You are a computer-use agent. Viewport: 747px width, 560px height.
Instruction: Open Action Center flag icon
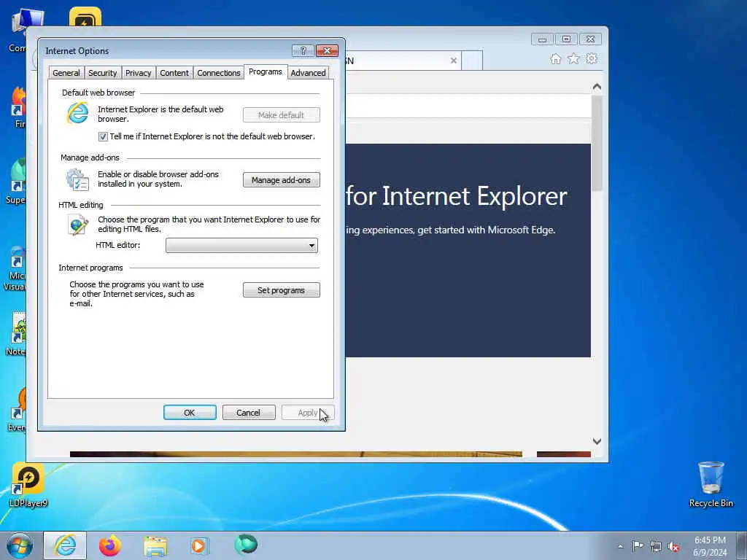tap(638, 545)
